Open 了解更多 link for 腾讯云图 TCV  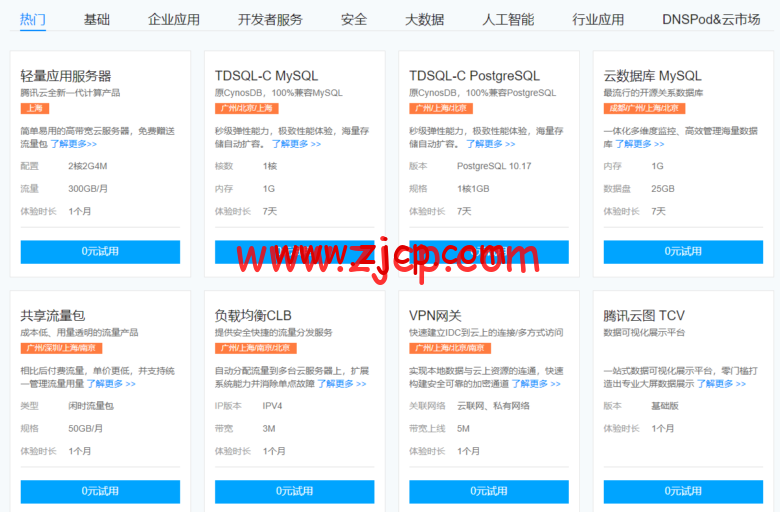721,384
